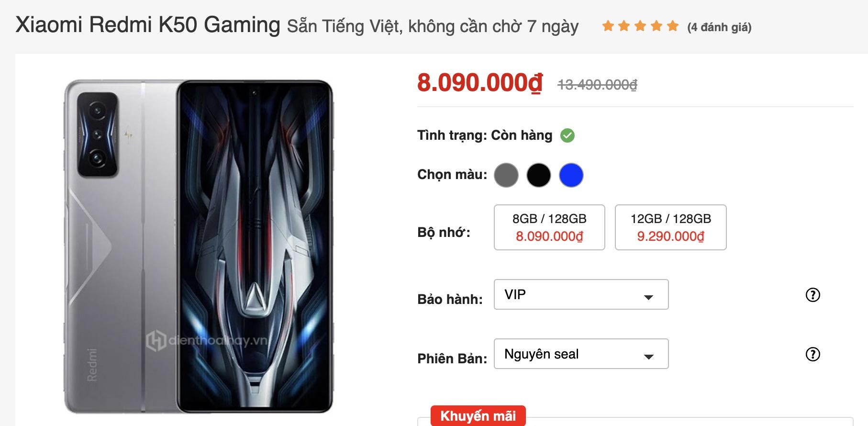Click the Xiaomi Redmi K50 Gaming title
Screen dimensions: 868x426
click(x=148, y=25)
